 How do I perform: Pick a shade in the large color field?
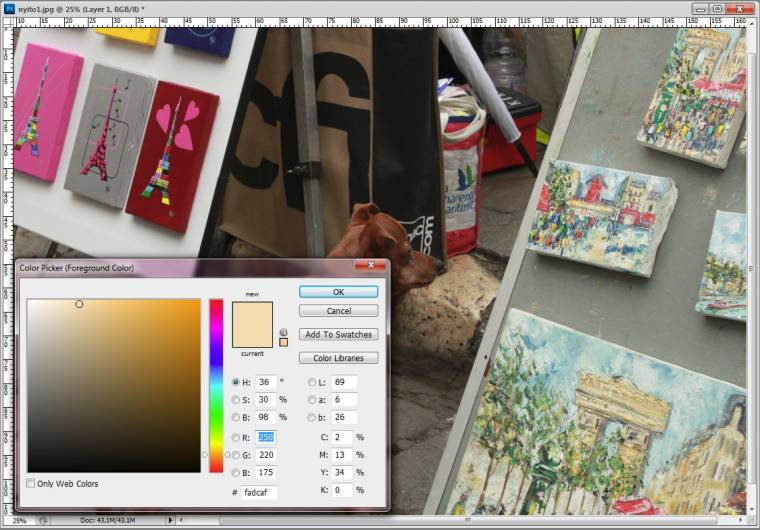coord(114,385)
